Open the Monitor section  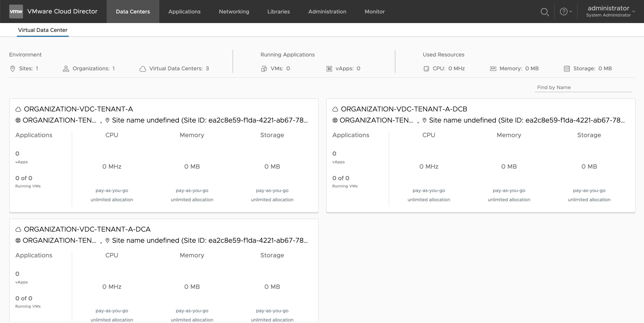click(375, 12)
